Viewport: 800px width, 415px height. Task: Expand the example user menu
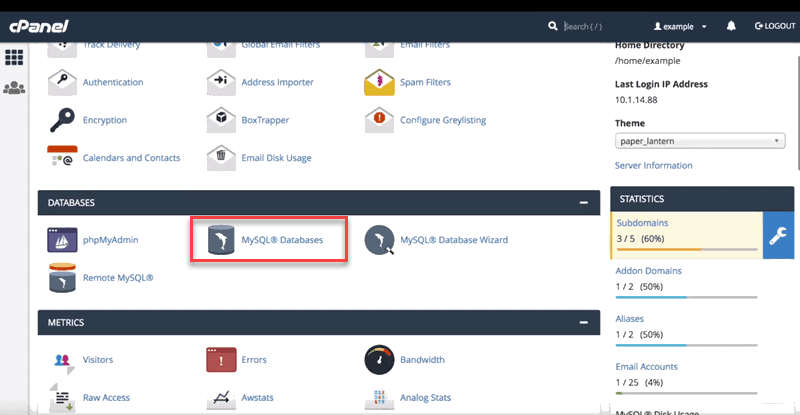[x=680, y=26]
